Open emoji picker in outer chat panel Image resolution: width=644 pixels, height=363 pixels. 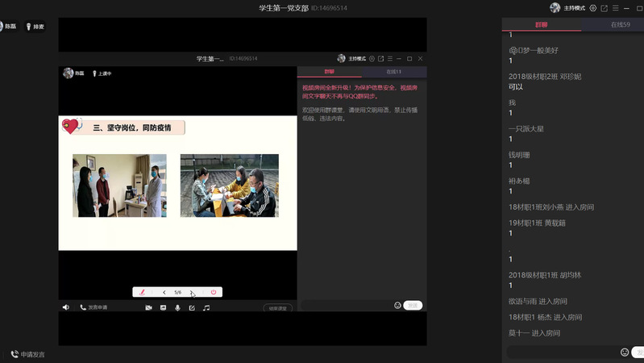pyautogui.click(x=625, y=352)
